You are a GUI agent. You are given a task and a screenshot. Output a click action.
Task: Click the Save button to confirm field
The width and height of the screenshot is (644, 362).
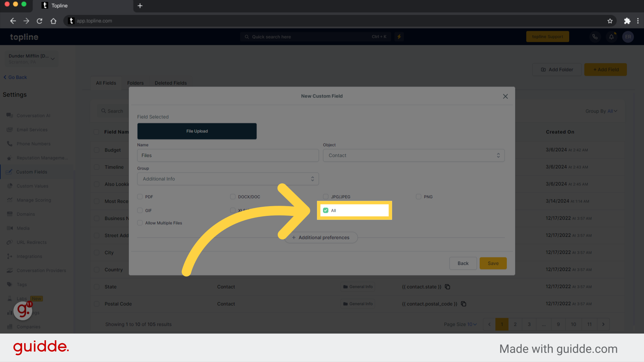[492, 263]
